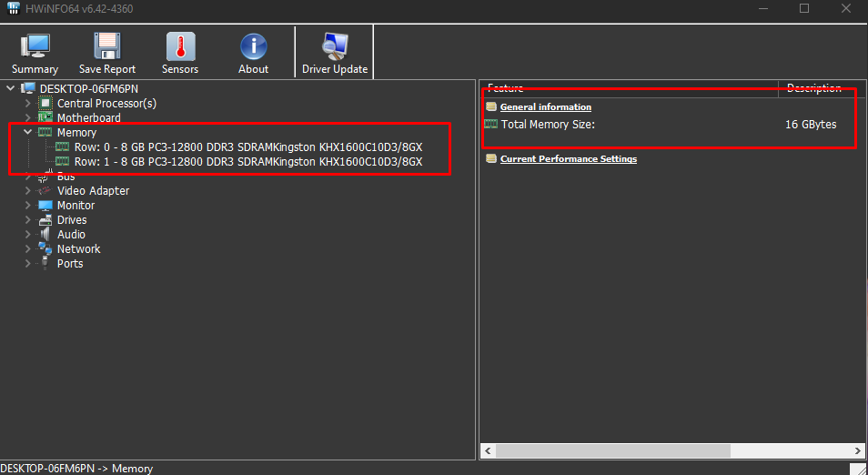Click the horizontal scrollbar right arrow

[857, 450]
